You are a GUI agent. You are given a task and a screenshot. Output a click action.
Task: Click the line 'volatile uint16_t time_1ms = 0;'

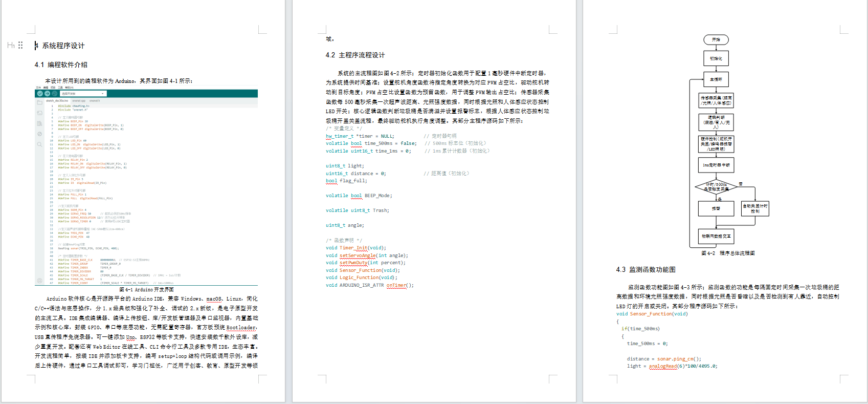pyautogui.click(x=368, y=151)
